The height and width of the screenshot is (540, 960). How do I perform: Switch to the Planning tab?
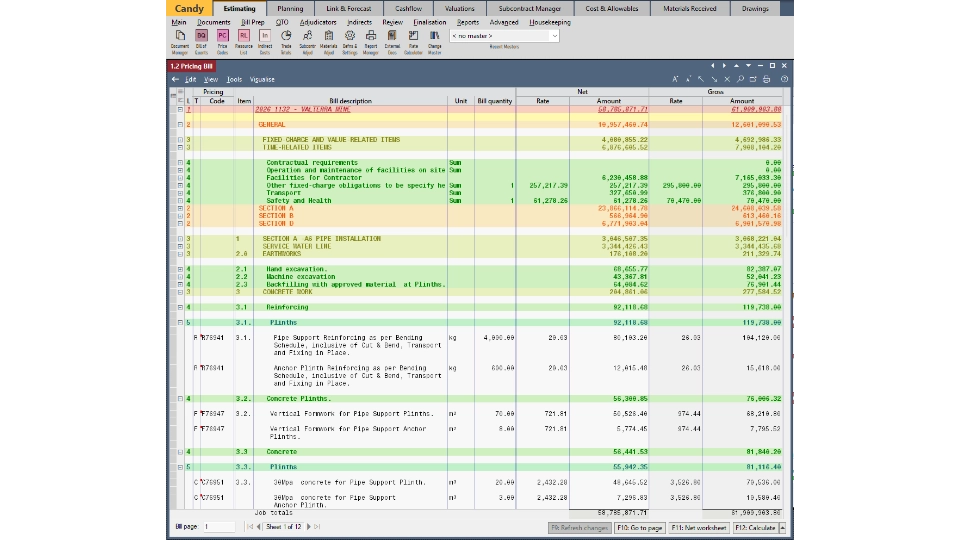(290, 9)
